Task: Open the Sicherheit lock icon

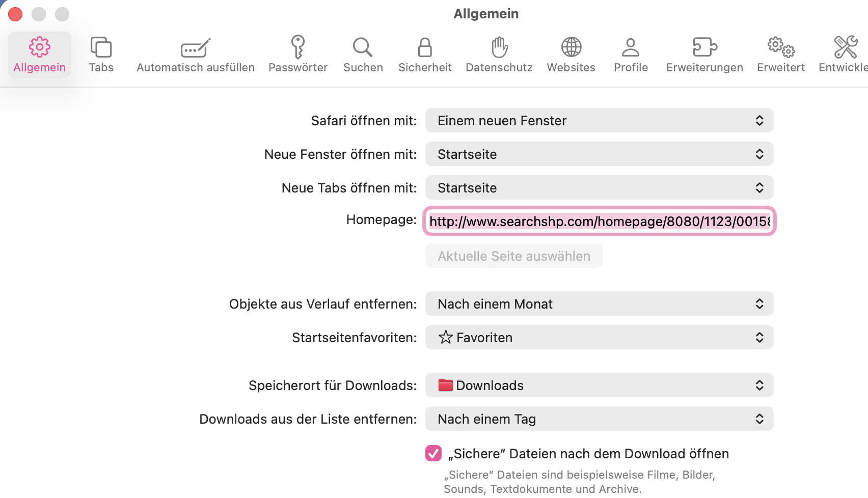Action: 425,47
